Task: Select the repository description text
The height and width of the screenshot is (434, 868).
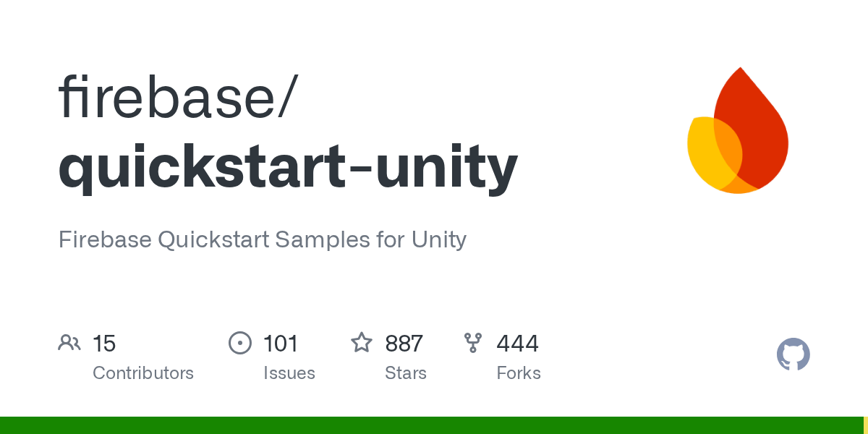Action: click(x=262, y=239)
